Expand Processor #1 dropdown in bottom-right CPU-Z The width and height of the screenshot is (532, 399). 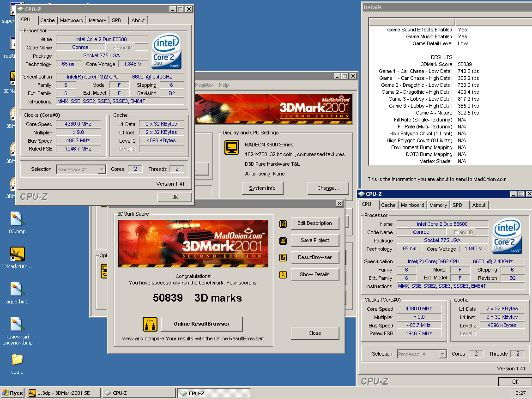coord(442,354)
